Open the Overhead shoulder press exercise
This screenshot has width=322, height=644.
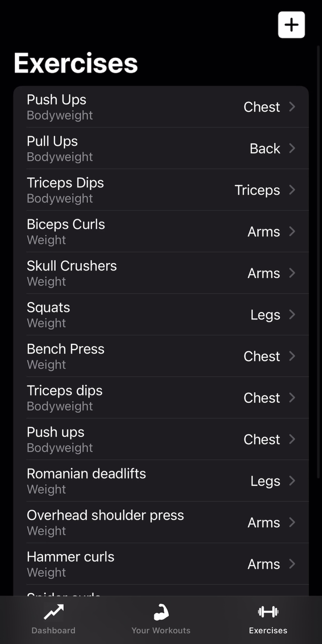click(x=138, y=522)
